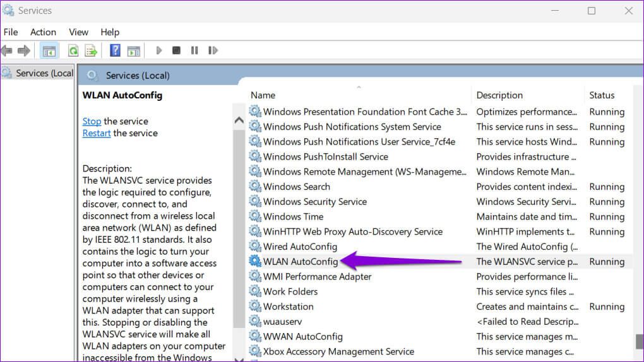Image resolution: width=644 pixels, height=362 pixels.
Task: Click the Forward arrow in toolbar
Action: (24, 50)
